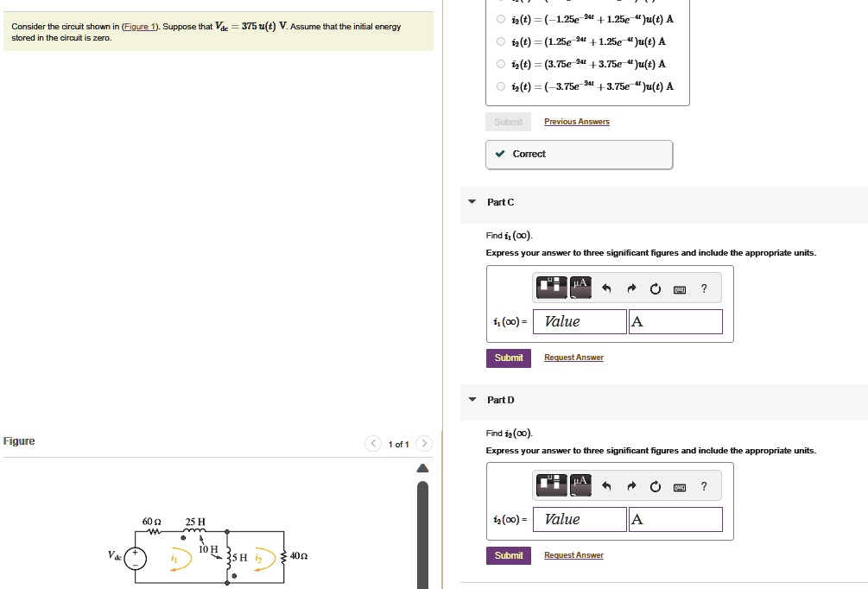Select option (-1.25e^-24t + 1.25e^-4t)u(t) A
The image size is (868, 589).
(x=501, y=19)
